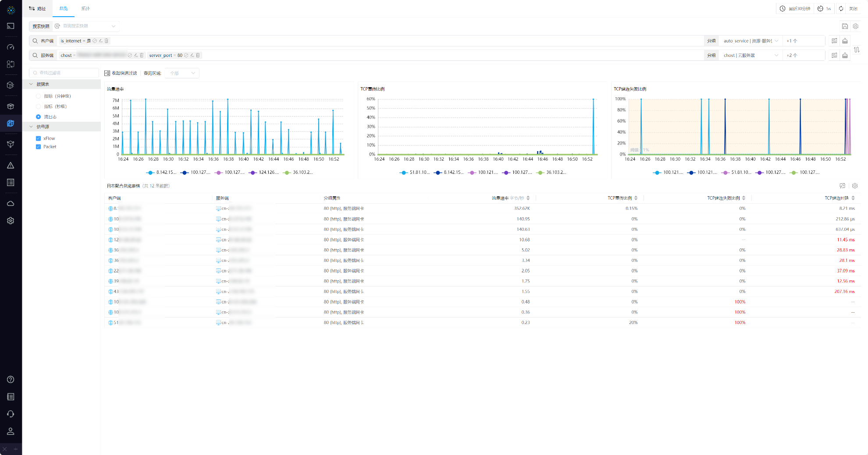Click the help question mark sidebar icon
868x455 pixels.
(11, 380)
